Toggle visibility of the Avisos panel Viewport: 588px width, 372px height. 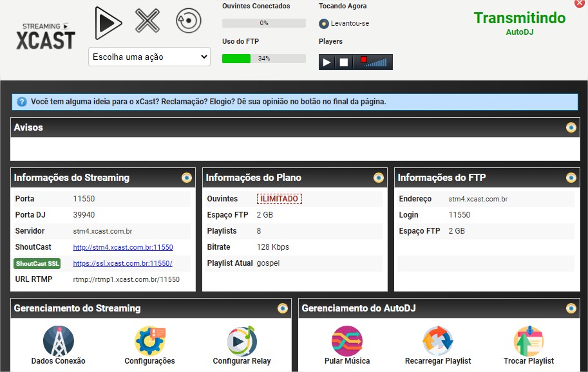[571, 127]
